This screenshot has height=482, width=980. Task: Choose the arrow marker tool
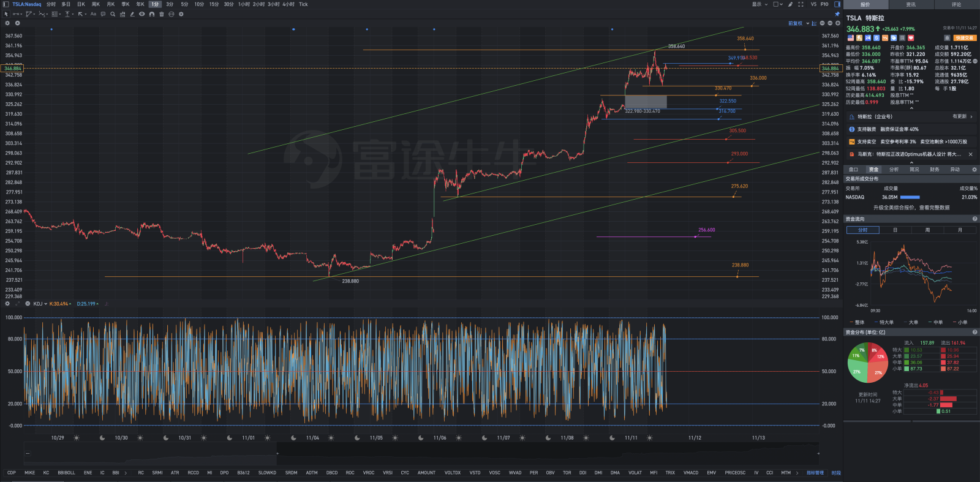pyautogui.click(x=80, y=14)
